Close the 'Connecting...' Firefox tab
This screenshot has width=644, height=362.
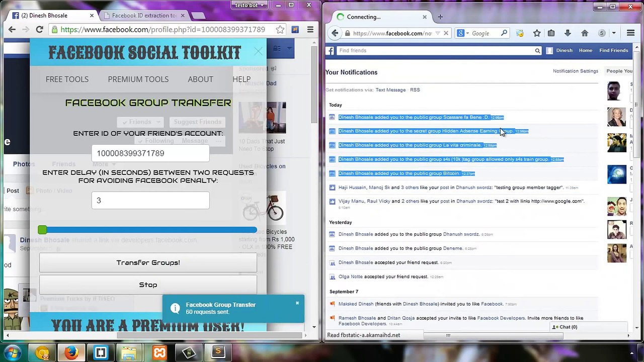pyautogui.click(x=424, y=17)
